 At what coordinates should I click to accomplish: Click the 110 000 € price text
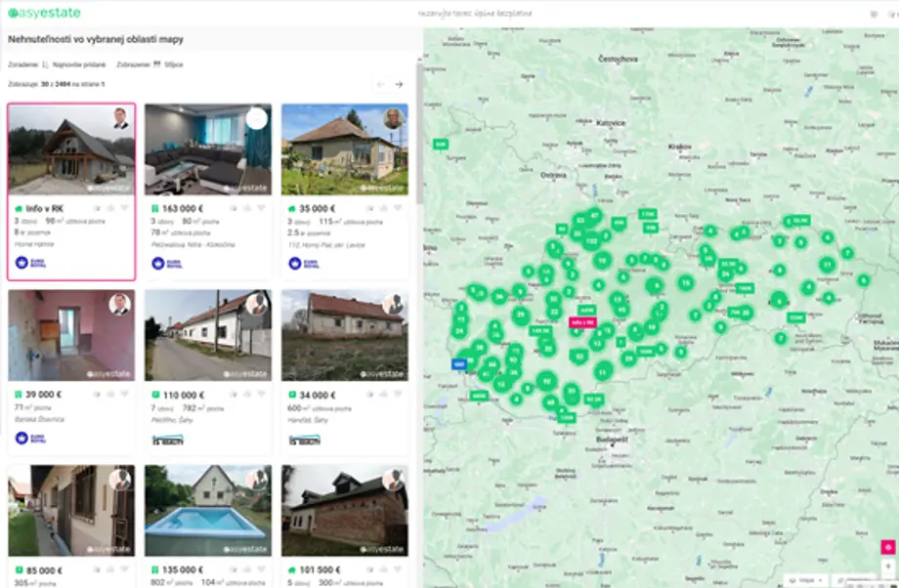pos(184,396)
